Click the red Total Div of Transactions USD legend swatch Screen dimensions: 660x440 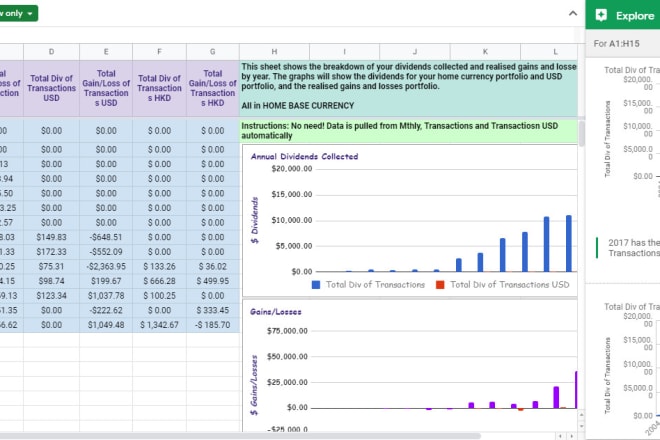tap(440, 285)
